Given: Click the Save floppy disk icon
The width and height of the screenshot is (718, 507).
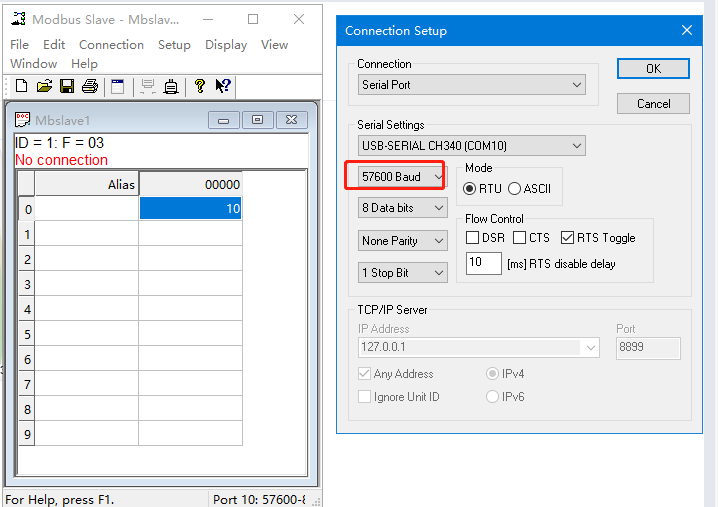Looking at the screenshot, I should point(67,87).
